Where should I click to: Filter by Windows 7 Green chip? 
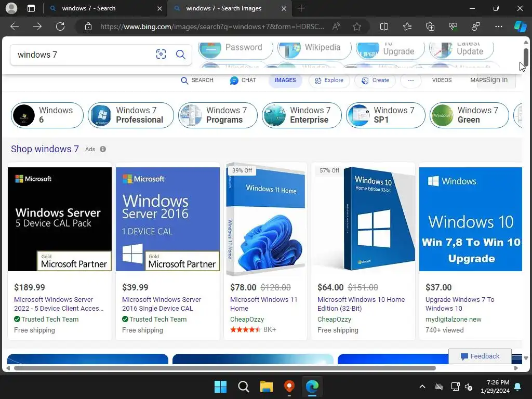point(469,115)
